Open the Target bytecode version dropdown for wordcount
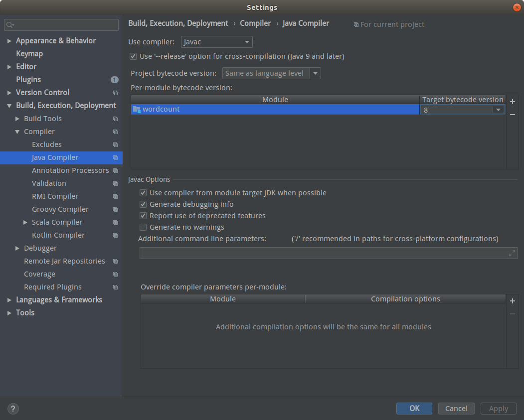Image resolution: width=524 pixels, height=420 pixels. pyautogui.click(x=498, y=110)
